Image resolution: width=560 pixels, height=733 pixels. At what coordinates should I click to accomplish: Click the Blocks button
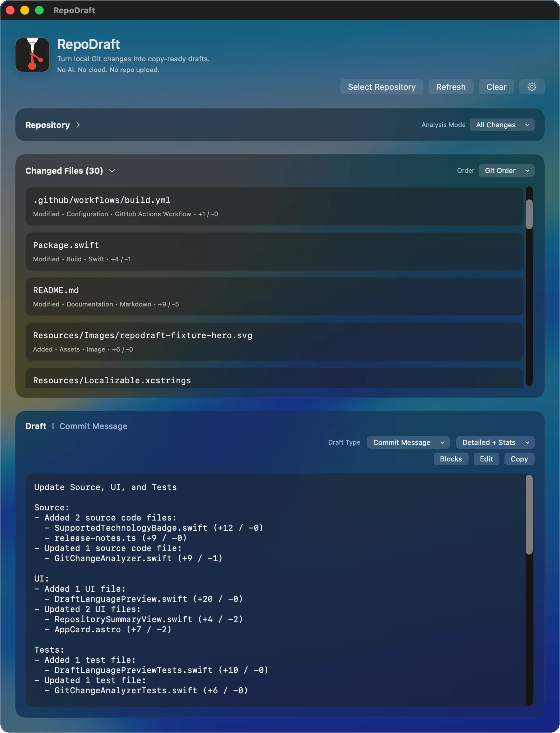point(451,459)
